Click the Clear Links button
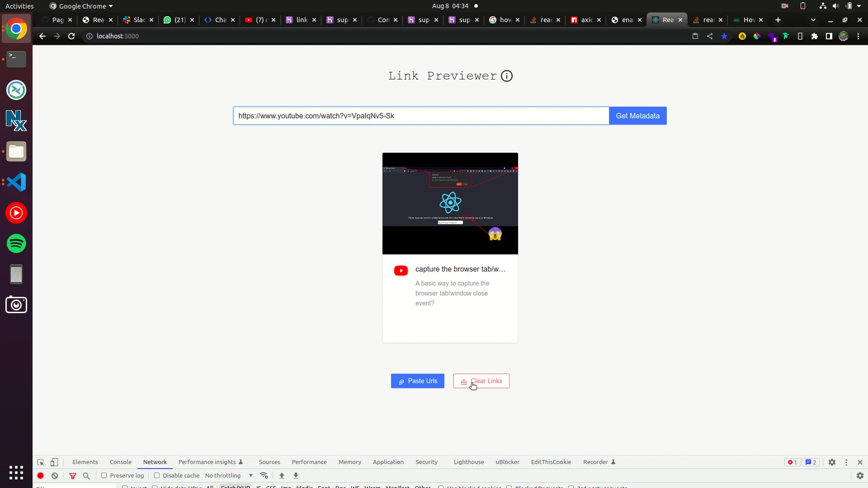The height and width of the screenshot is (488, 868). click(481, 381)
